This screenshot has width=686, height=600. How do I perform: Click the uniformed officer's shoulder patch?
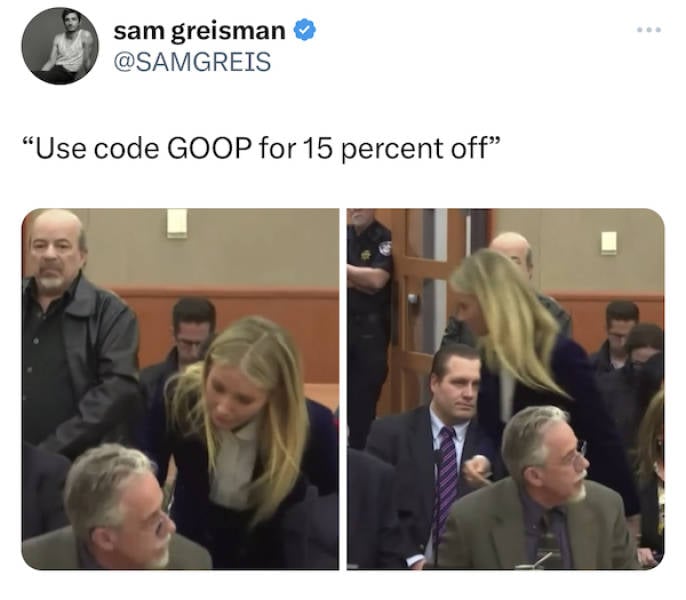click(x=385, y=248)
